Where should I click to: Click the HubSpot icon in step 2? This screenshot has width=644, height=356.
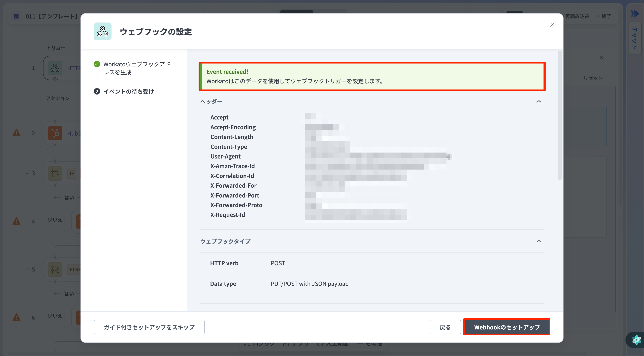click(x=55, y=133)
